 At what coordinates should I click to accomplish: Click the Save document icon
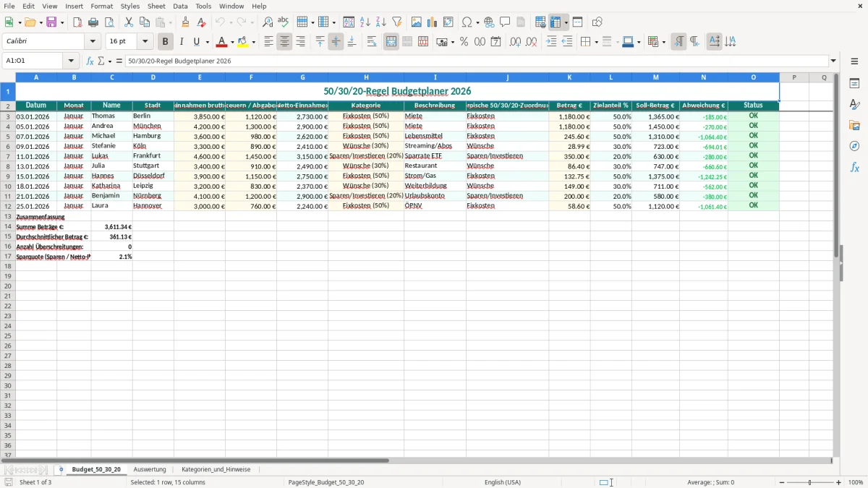[x=51, y=22]
